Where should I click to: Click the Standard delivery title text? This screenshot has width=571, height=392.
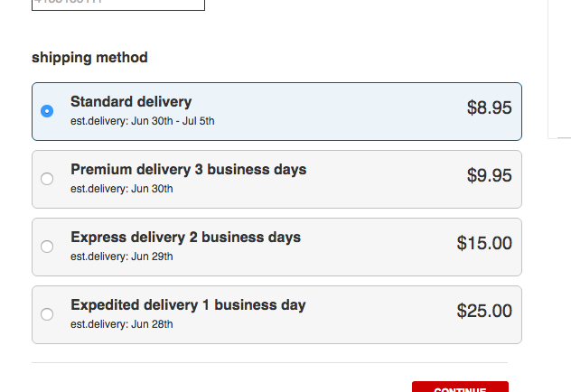131,102
